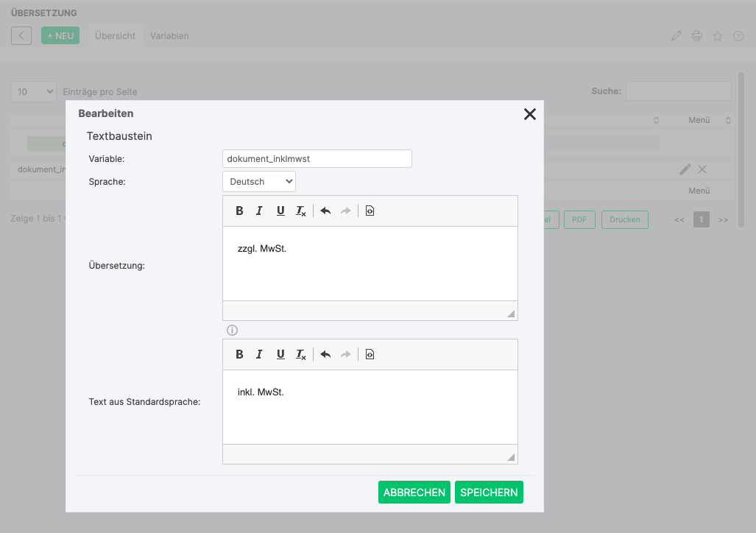Switch to the Übersicht tab
756x533 pixels.
115,35
